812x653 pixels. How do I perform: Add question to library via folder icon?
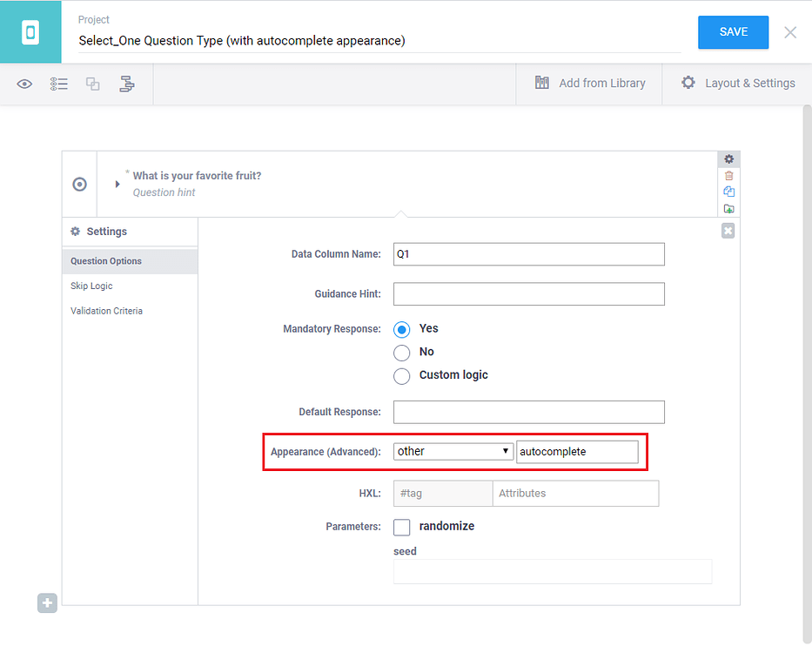728,208
